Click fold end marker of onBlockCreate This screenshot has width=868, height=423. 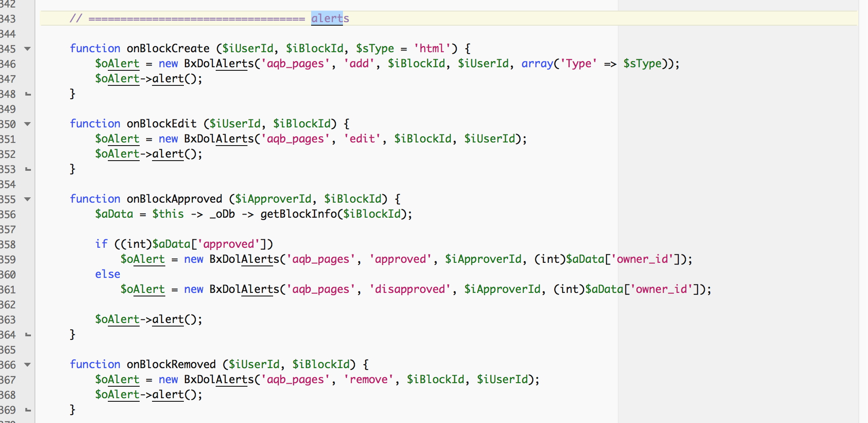pyautogui.click(x=28, y=94)
